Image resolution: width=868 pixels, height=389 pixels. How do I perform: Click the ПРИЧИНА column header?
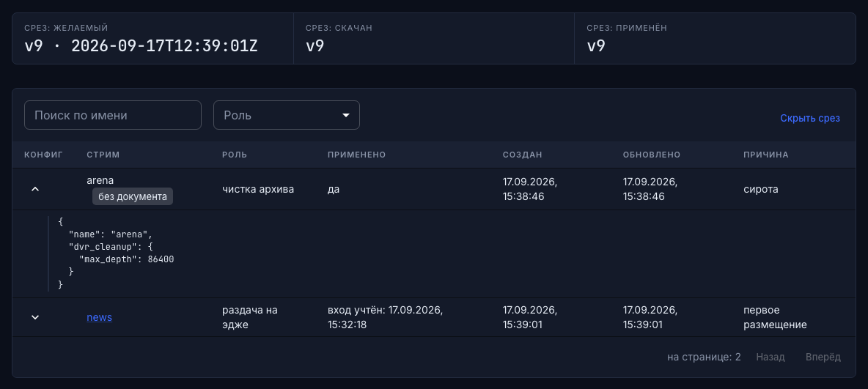(x=765, y=155)
